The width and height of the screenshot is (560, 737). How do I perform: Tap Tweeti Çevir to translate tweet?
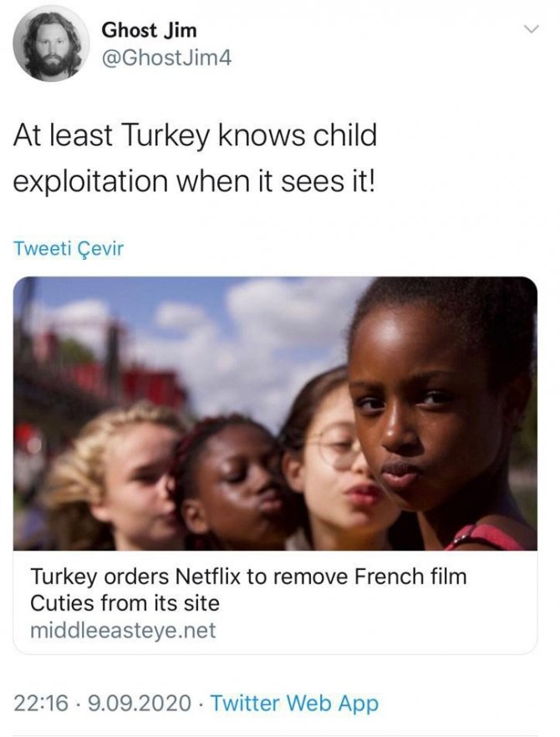[69, 249]
